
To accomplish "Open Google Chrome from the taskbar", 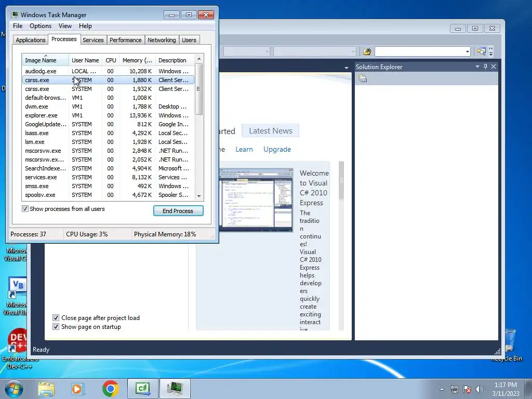I will click(x=110, y=389).
